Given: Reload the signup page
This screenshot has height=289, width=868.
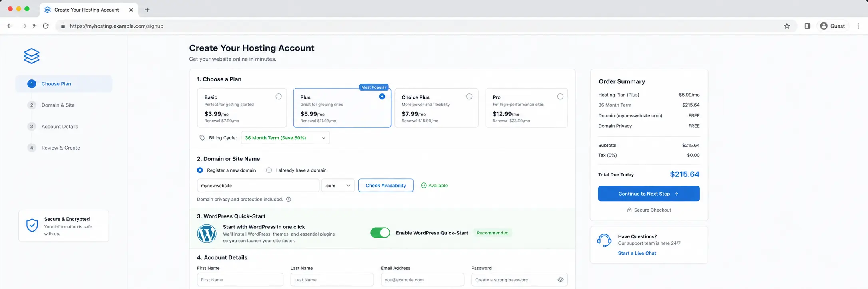Looking at the screenshot, I should tap(46, 26).
